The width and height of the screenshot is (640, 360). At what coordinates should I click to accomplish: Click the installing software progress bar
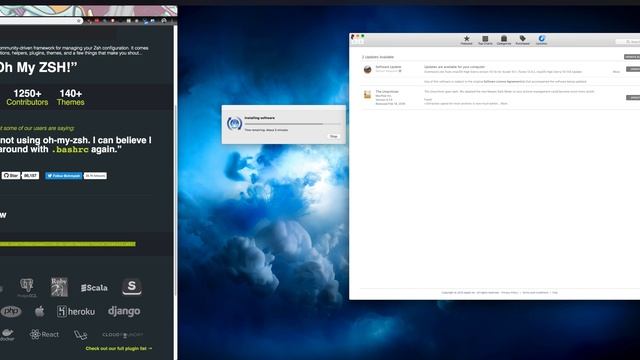[293, 124]
